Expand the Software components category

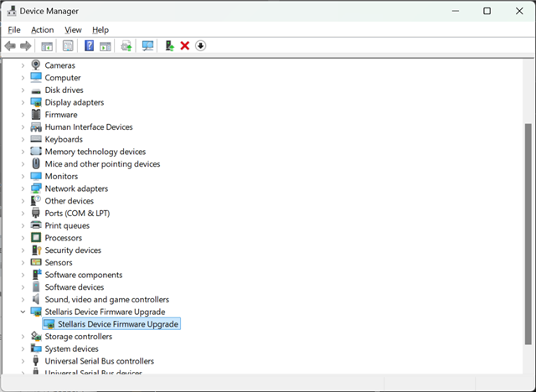click(x=23, y=275)
